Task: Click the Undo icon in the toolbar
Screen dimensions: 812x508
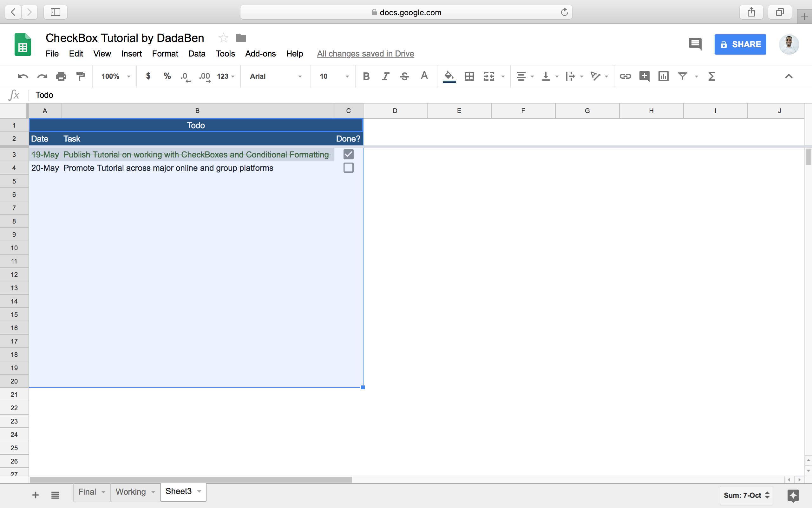Action: pos(23,76)
